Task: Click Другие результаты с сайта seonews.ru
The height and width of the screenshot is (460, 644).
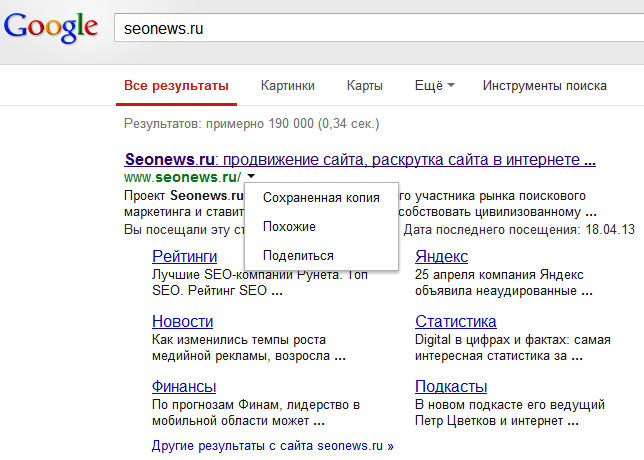Action: pos(273,446)
